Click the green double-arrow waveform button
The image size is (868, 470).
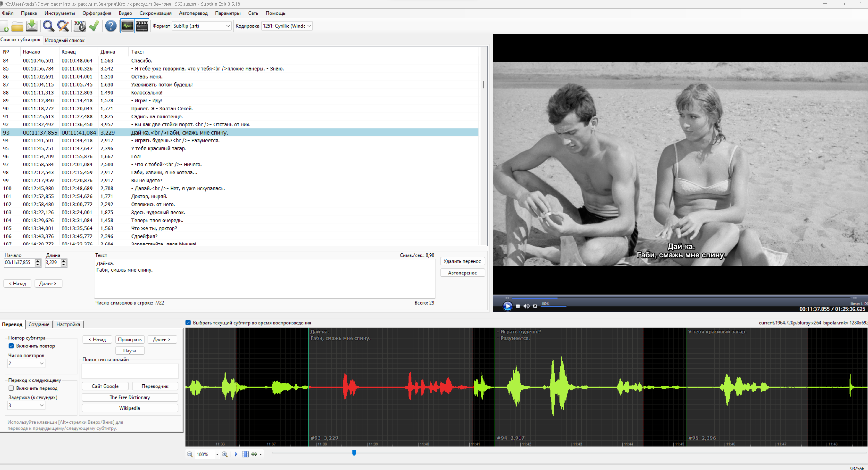[255, 454]
